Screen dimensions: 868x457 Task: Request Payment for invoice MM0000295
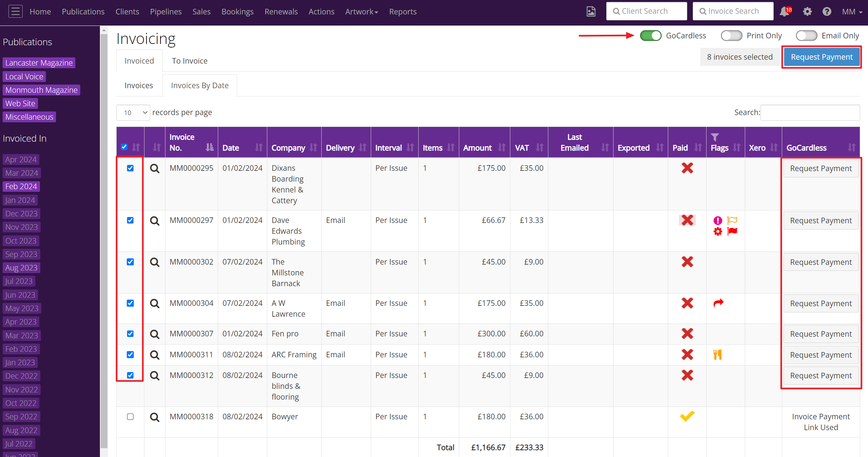pos(821,168)
